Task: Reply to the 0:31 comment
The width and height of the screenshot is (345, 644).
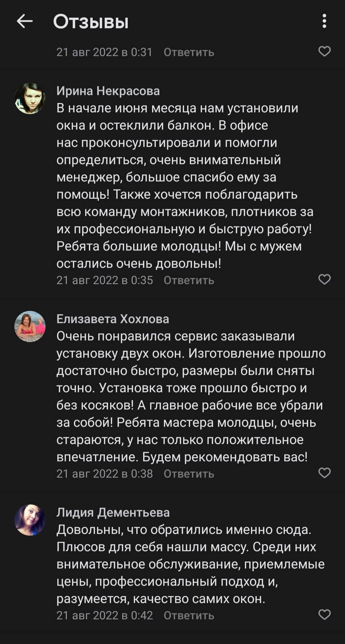Action: click(x=189, y=52)
